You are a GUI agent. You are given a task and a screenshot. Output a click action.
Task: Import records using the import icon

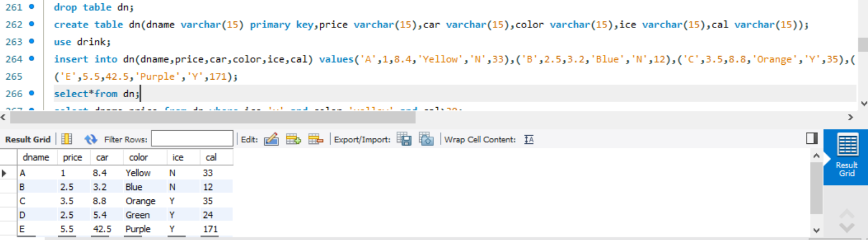point(426,139)
